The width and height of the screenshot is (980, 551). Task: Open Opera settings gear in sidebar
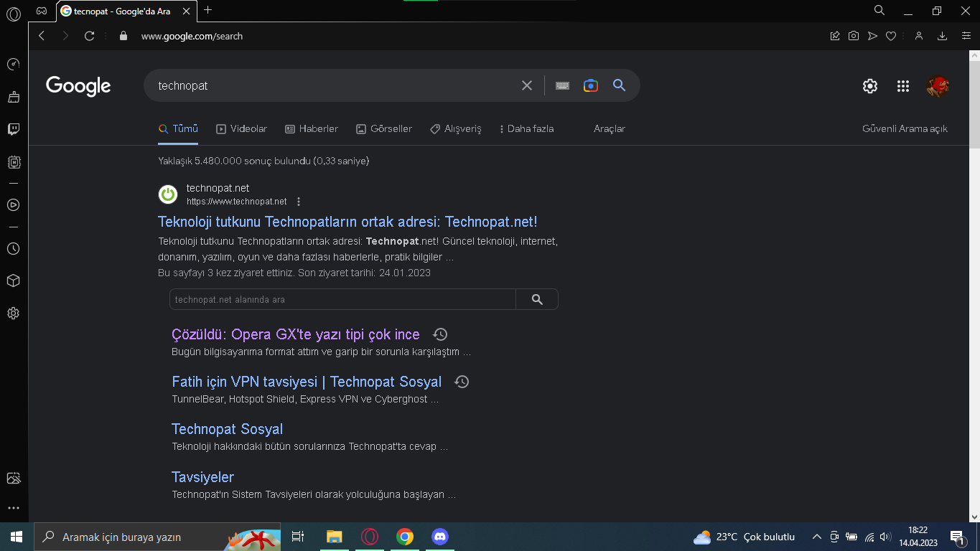[13, 314]
